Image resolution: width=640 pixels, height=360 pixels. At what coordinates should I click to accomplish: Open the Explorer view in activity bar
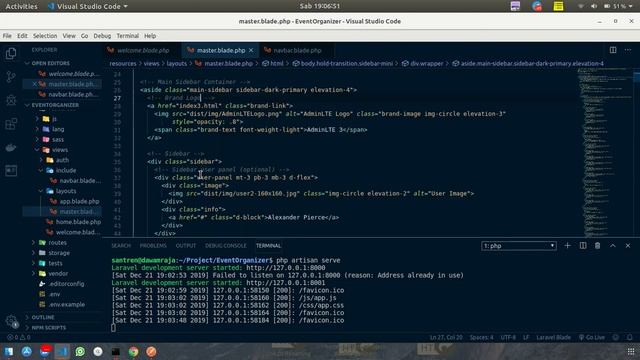[x=11, y=53]
